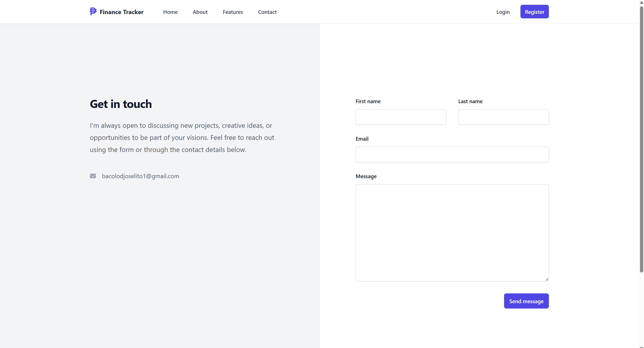
Task: Click the Message field label
Action: coord(366,176)
